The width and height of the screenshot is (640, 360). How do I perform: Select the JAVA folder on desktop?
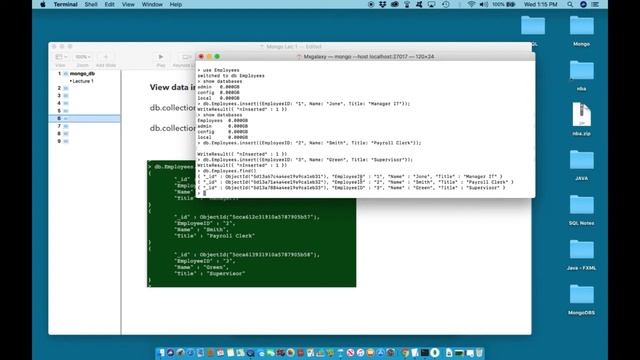(x=582, y=165)
